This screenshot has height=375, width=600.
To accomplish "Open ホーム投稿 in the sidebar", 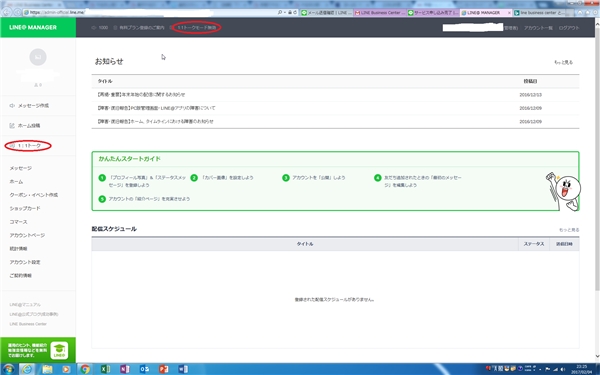I will [29, 126].
